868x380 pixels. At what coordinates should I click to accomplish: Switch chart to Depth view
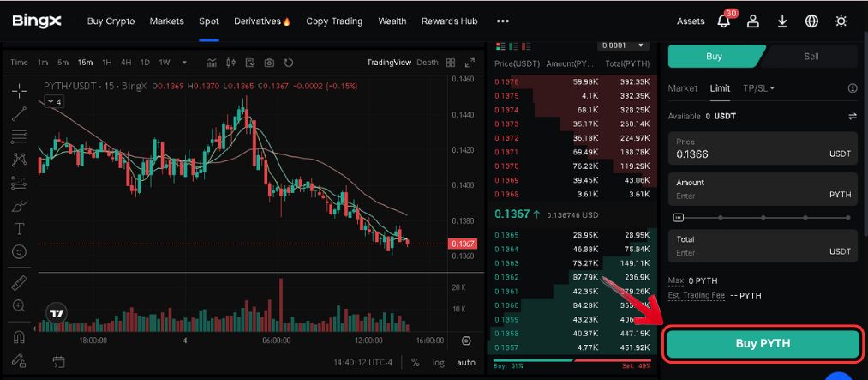[428, 63]
